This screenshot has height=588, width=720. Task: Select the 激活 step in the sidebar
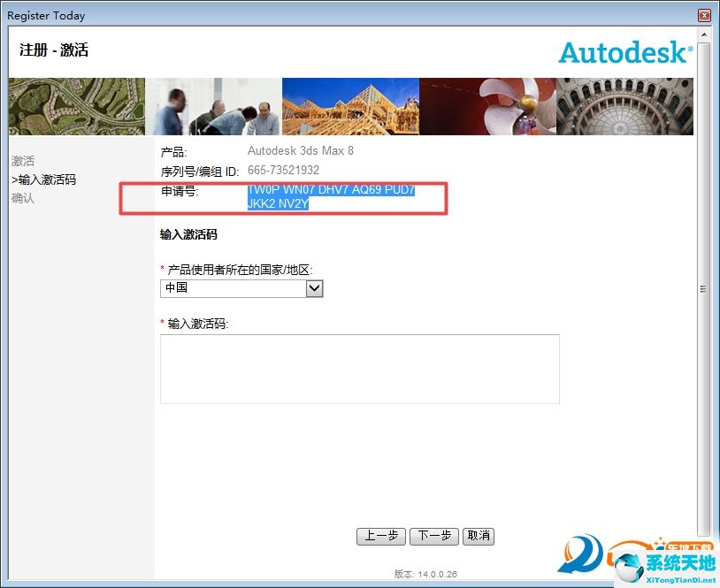coord(23,161)
